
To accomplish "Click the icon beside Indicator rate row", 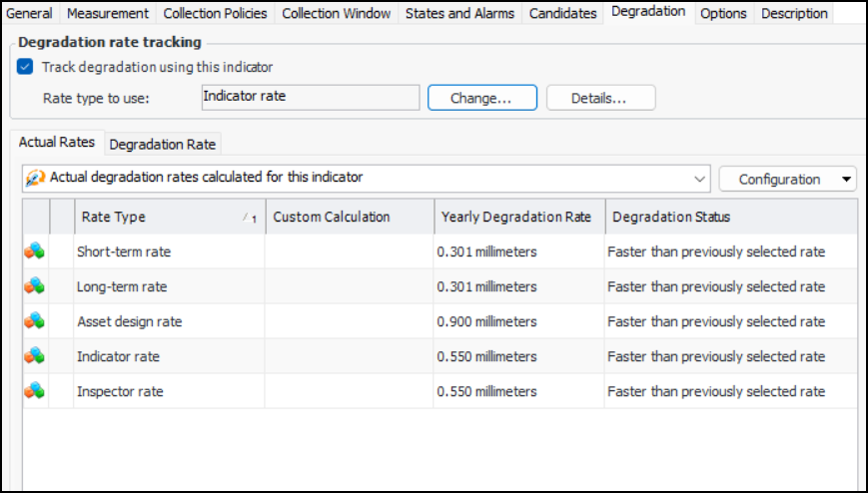I will tap(34, 356).
